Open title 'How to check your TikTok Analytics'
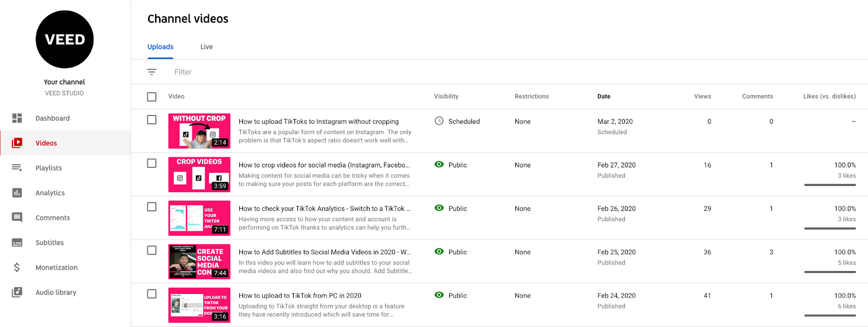The image size is (868, 327). coord(324,209)
